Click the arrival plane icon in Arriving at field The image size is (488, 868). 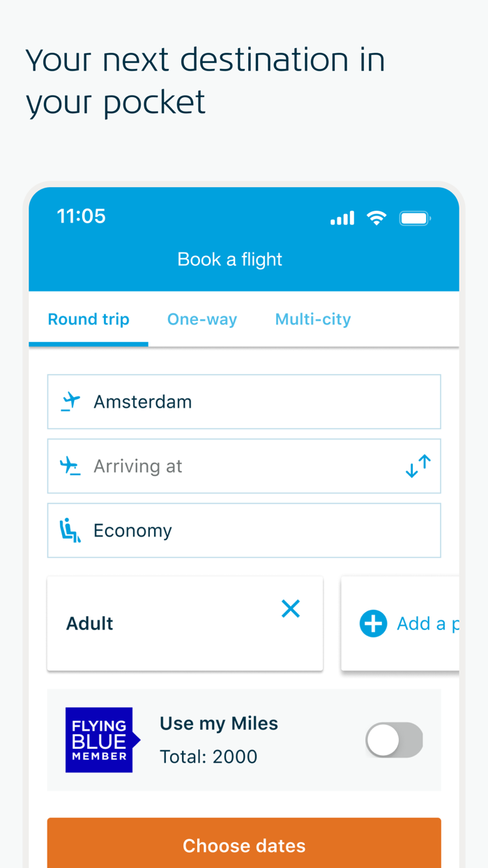click(x=70, y=465)
